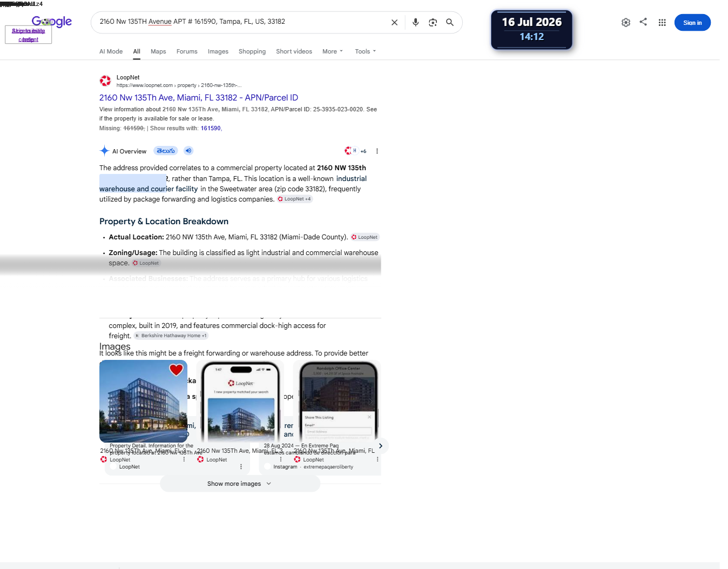Click the Property & Location Breakdown heading

click(164, 222)
